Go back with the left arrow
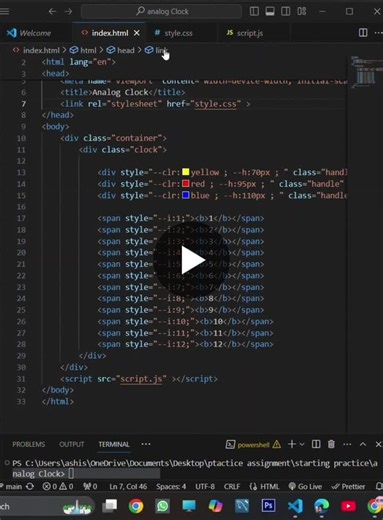This screenshot has height=520, width=383. click(52, 11)
